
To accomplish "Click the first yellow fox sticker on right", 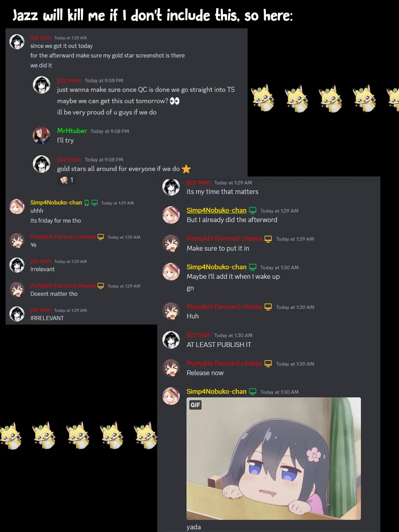I will point(262,98).
